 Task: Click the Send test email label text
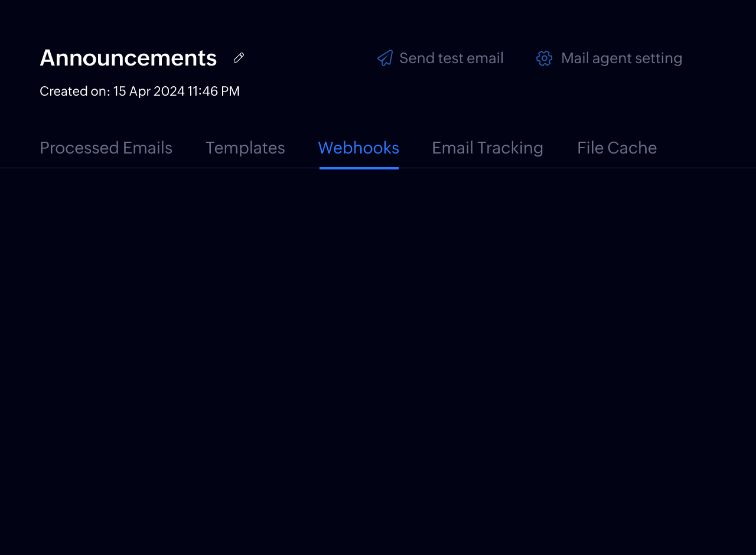(x=451, y=58)
